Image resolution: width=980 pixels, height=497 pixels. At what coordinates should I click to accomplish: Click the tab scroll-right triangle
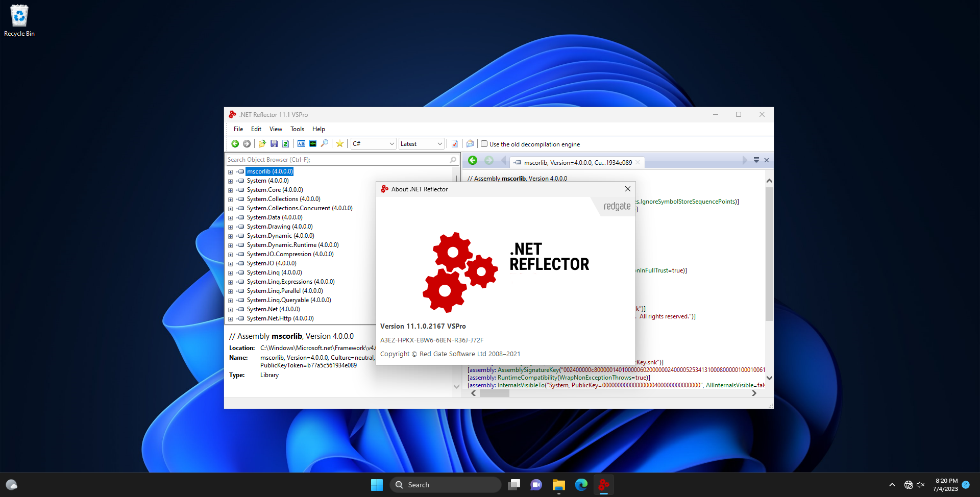(x=744, y=160)
